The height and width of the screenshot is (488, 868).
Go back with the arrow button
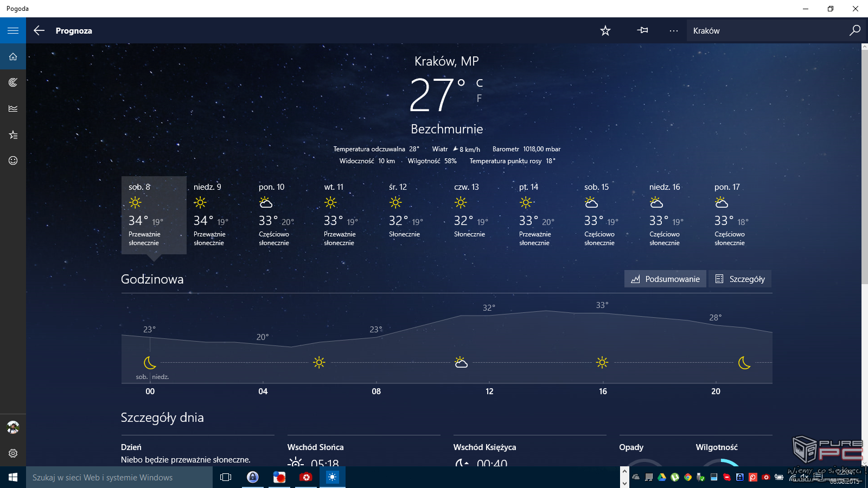click(39, 30)
